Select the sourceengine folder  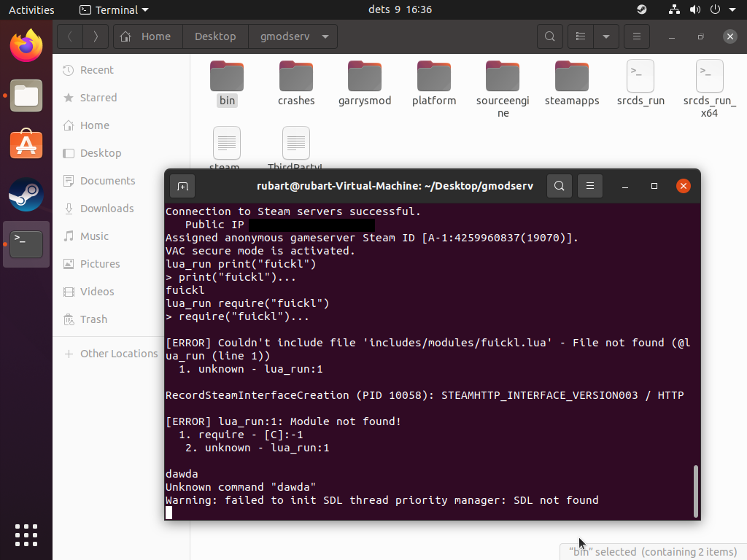coord(503,88)
